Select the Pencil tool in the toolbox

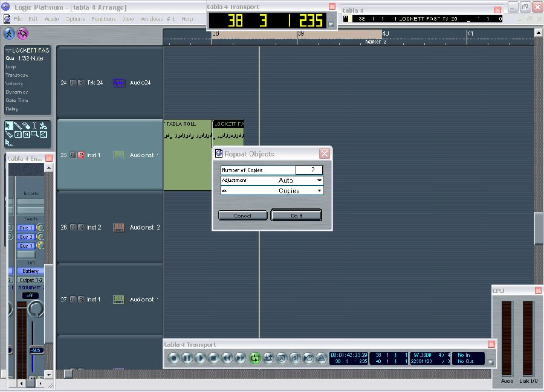[18, 126]
